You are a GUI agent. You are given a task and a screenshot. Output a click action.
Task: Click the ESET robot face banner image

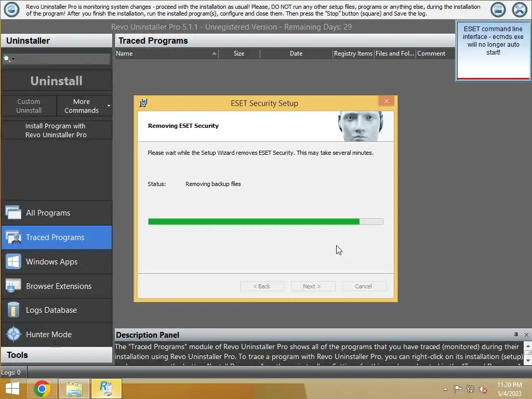tap(361, 126)
